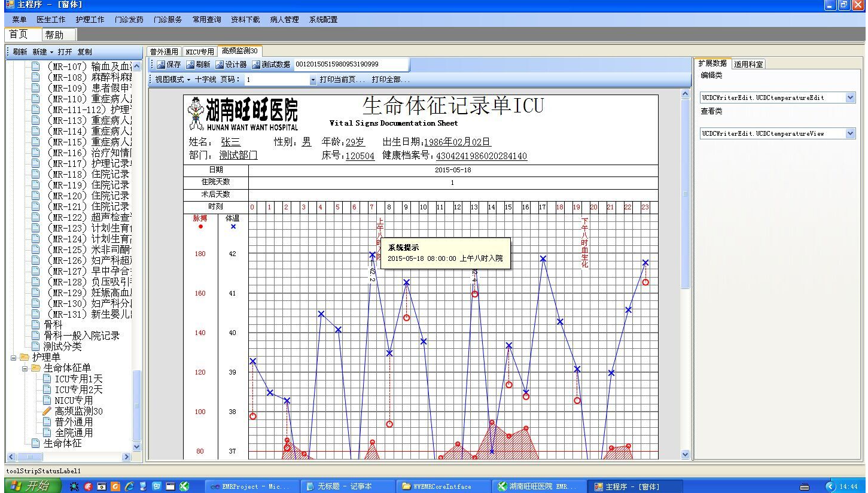Click document icon of 全院通用 tree node
This screenshot has width=868, height=493.
pyautogui.click(x=47, y=433)
